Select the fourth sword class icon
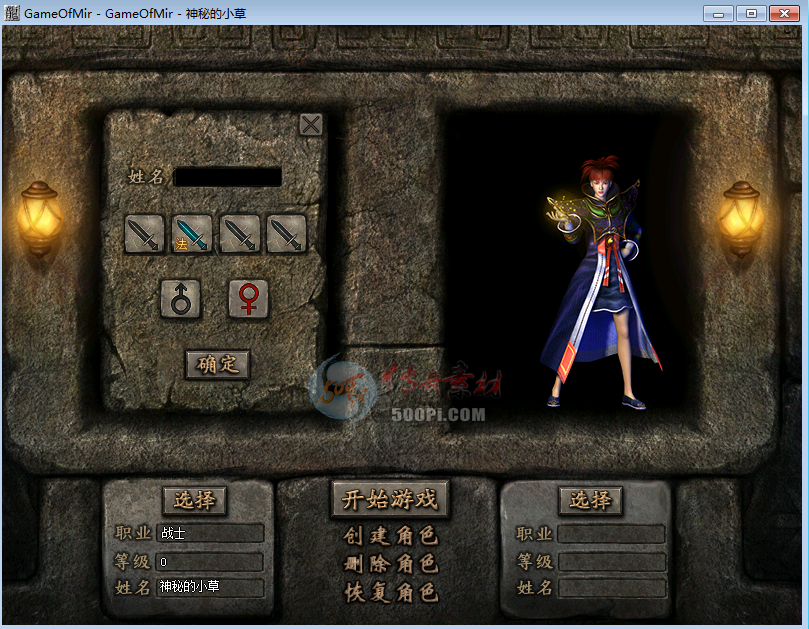 [x=286, y=234]
